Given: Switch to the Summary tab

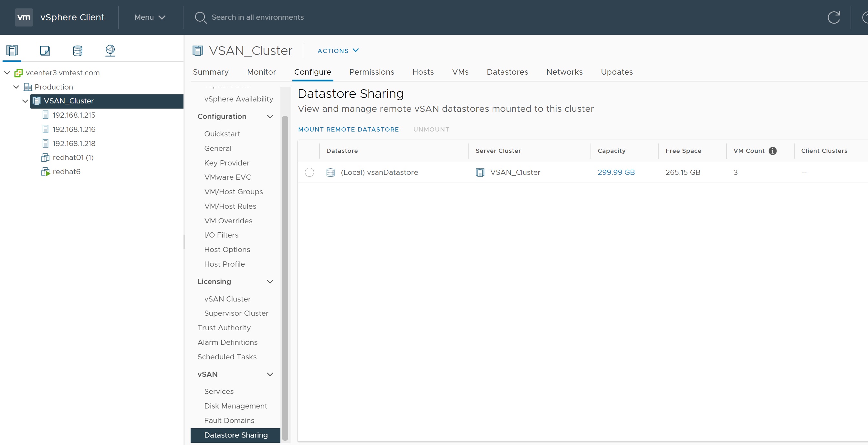Looking at the screenshot, I should pos(211,72).
